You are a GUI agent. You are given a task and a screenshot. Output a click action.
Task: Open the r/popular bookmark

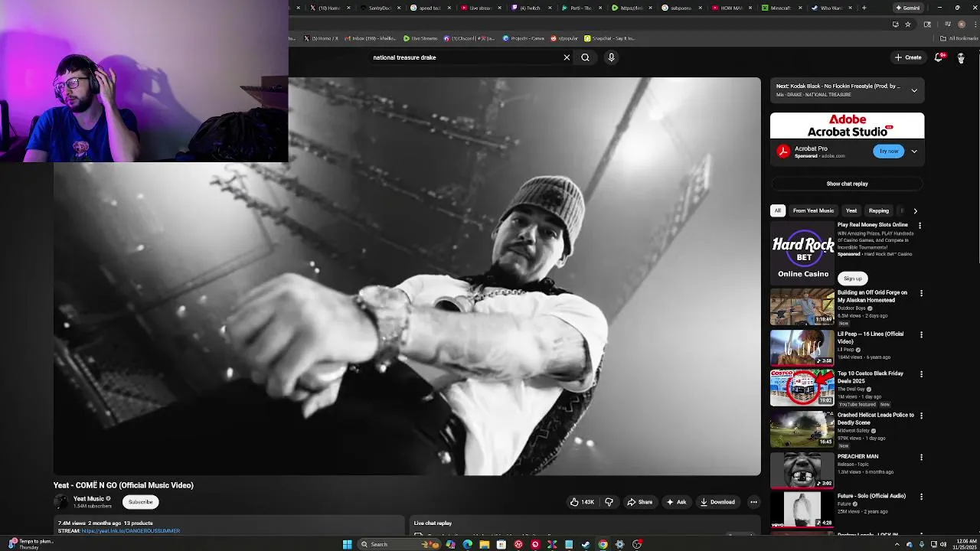564,38
